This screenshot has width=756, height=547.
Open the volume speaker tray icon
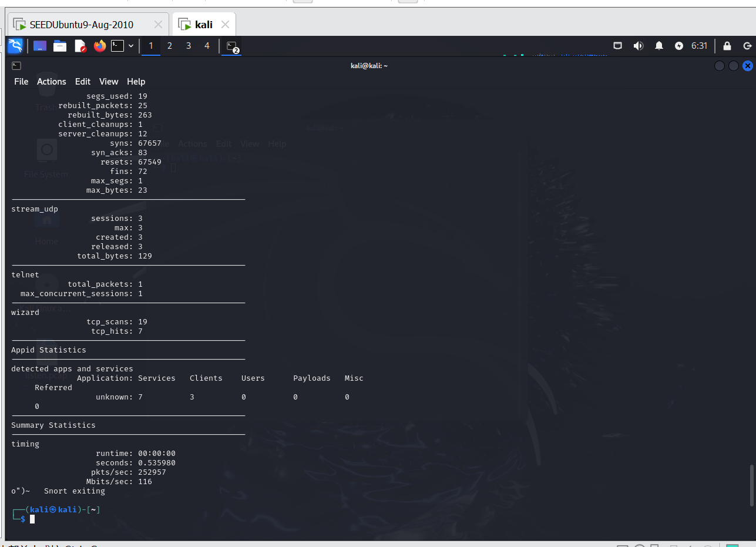639,46
